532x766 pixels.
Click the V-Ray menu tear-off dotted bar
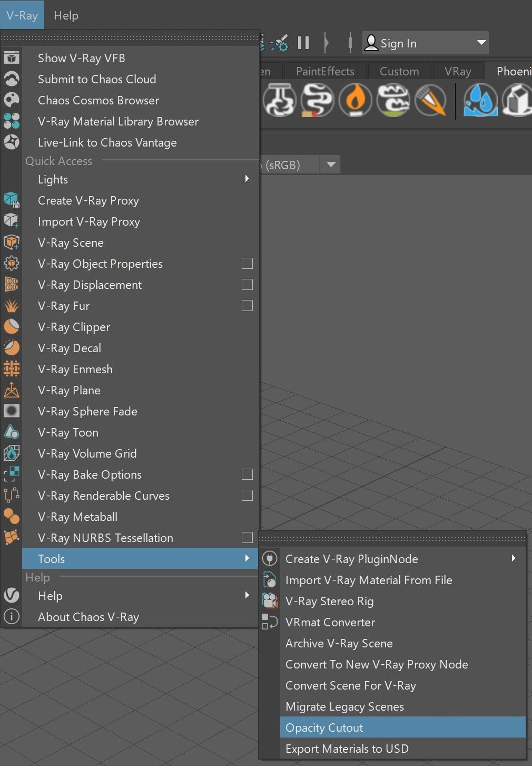130,38
